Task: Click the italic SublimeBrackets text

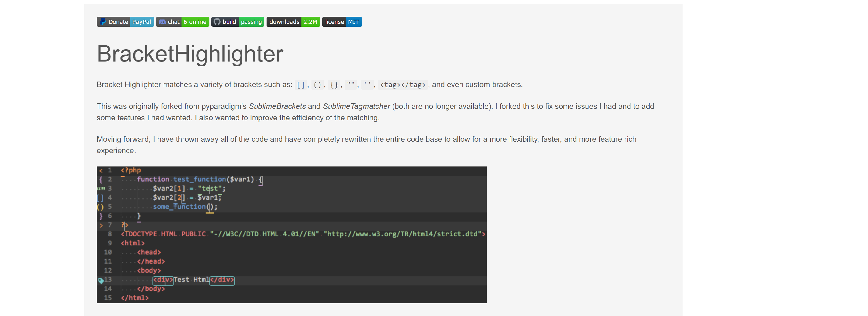Action: pos(277,106)
